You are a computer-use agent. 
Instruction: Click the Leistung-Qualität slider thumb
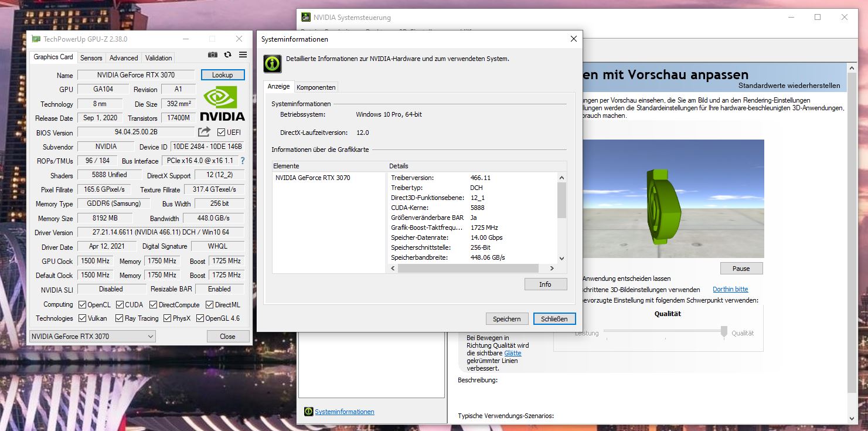click(x=724, y=331)
